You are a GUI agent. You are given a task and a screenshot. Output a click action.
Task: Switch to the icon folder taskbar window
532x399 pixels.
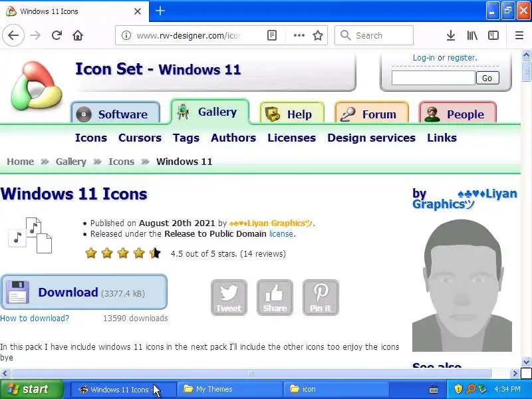[336, 389]
